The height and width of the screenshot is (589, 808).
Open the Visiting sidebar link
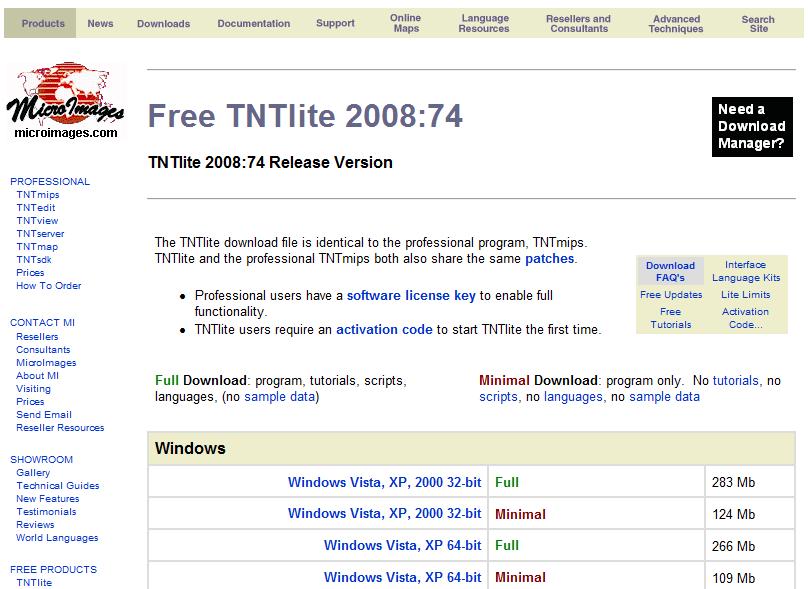(33, 389)
